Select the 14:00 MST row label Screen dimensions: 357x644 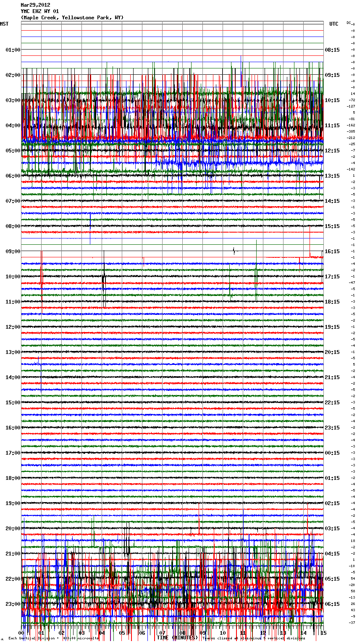tap(13, 377)
